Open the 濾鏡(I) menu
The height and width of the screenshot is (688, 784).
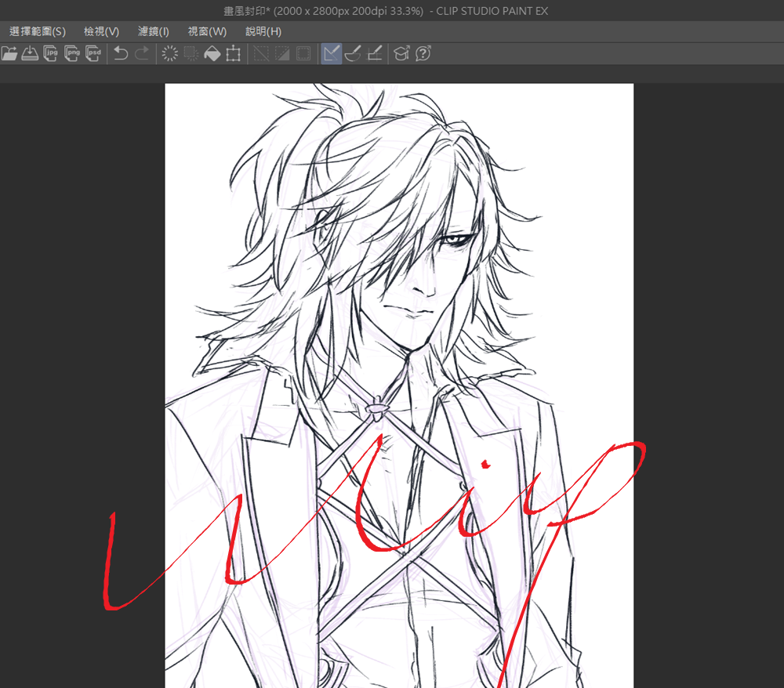pyautogui.click(x=154, y=31)
